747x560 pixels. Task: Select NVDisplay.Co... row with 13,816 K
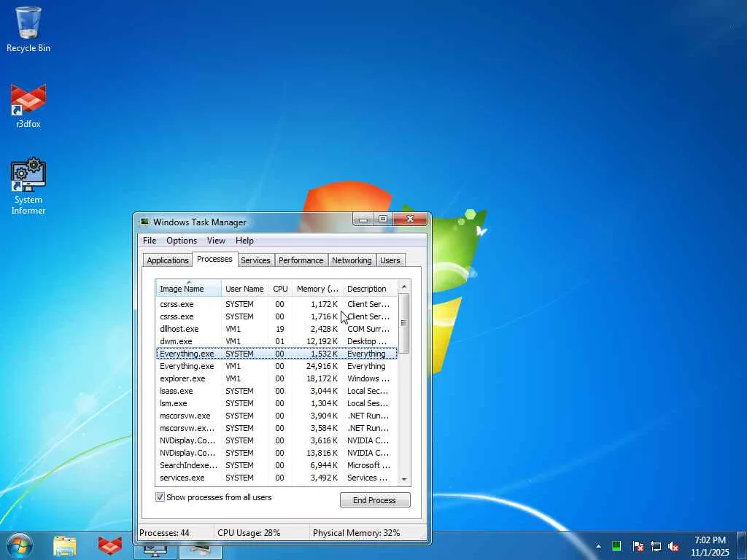[x=276, y=452]
